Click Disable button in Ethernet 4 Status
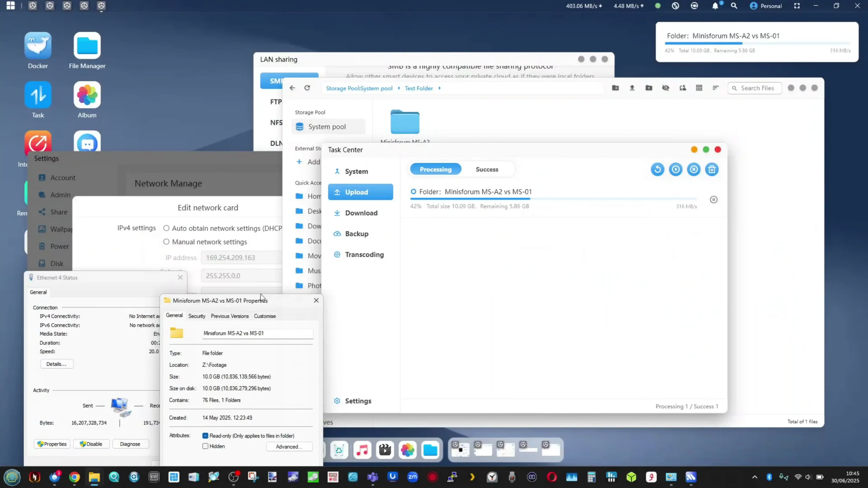The width and height of the screenshot is (868, 488). [91, 444]
